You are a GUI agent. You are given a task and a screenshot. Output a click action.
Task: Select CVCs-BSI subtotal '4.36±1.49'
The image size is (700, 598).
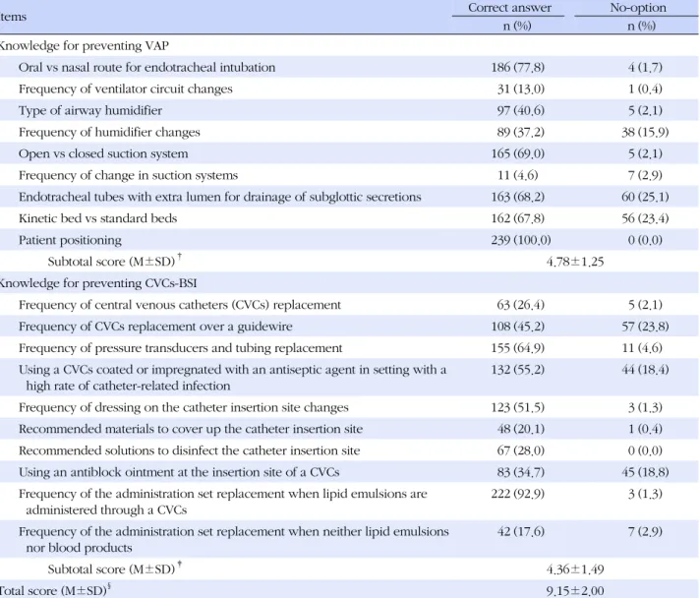pyautogui.click(x=575, y=569)
